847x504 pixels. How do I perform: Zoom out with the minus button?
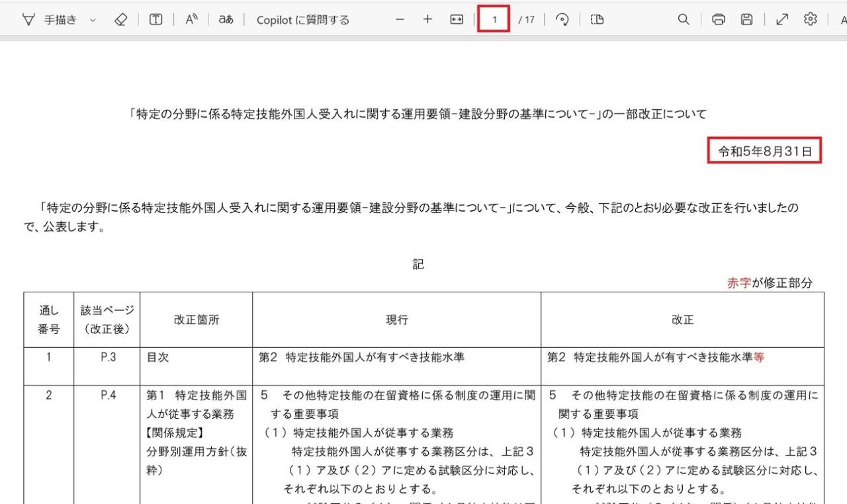click(400, 20)
